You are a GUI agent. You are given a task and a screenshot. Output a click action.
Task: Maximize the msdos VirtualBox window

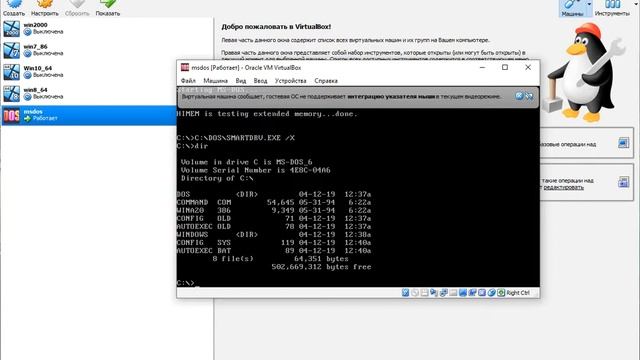[x=505, y=67]
